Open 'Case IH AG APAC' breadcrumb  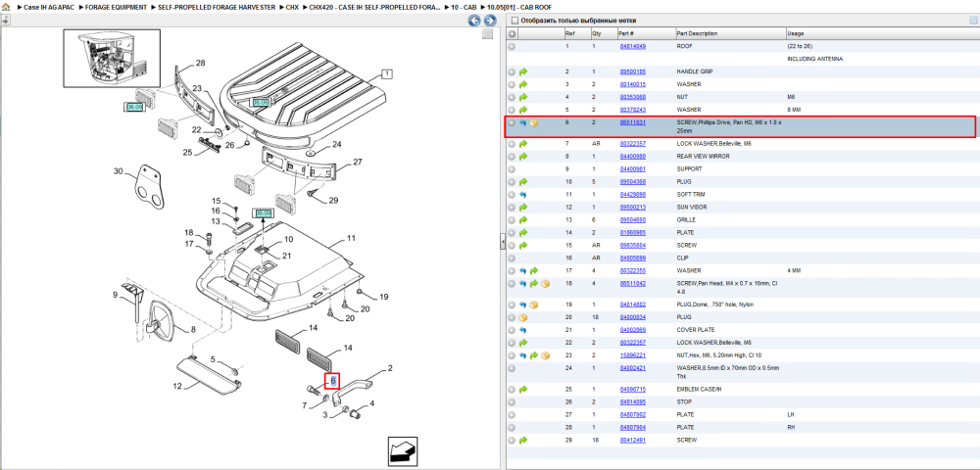click(49, 8)
